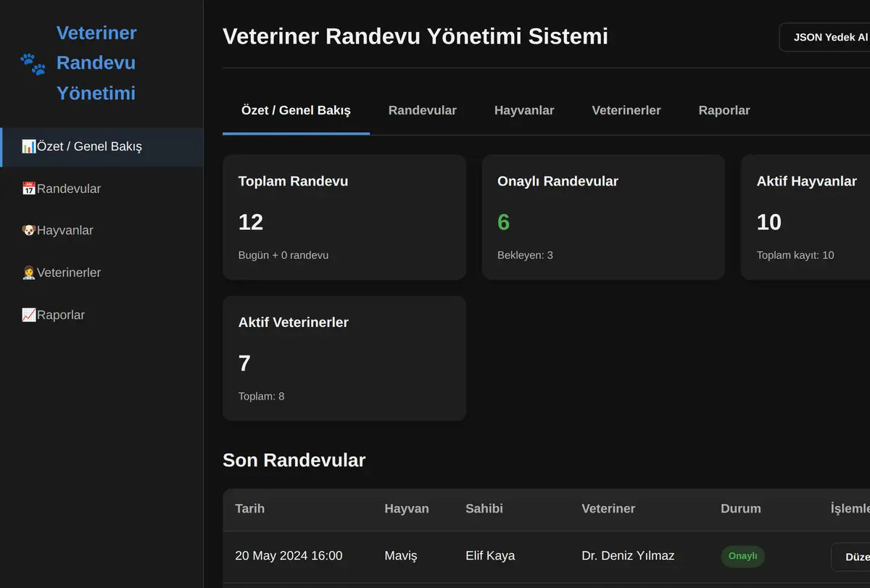Click the doctor icon beside Veterinerler
The width and height of the screenshot is (870, 588).
click(x=29, y=273)
